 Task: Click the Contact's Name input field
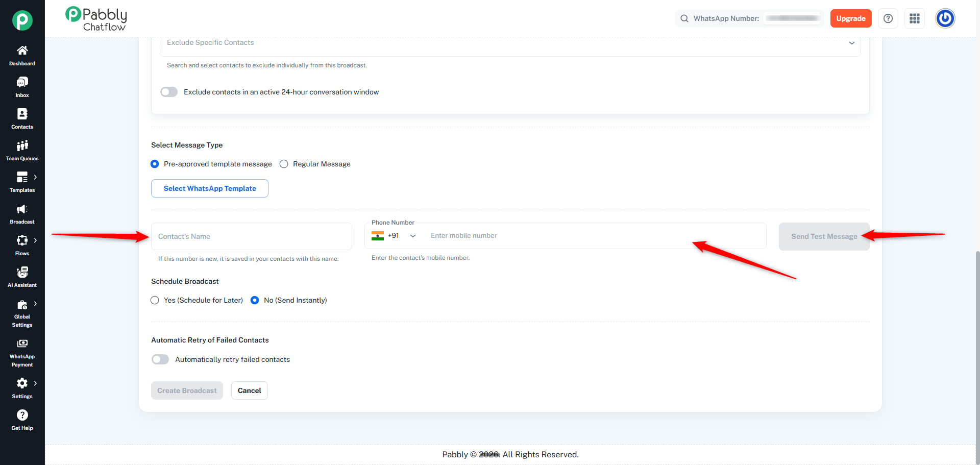[252, 236]
